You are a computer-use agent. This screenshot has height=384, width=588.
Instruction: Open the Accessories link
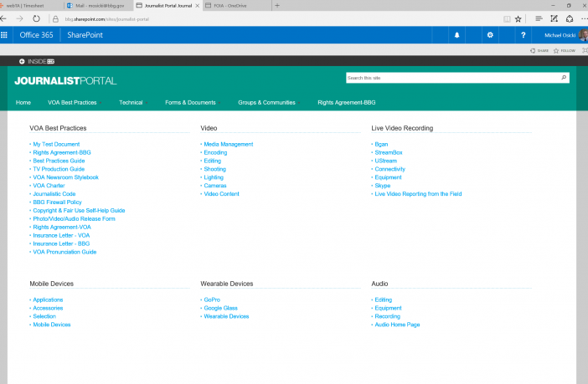click(x=48, y=308)
